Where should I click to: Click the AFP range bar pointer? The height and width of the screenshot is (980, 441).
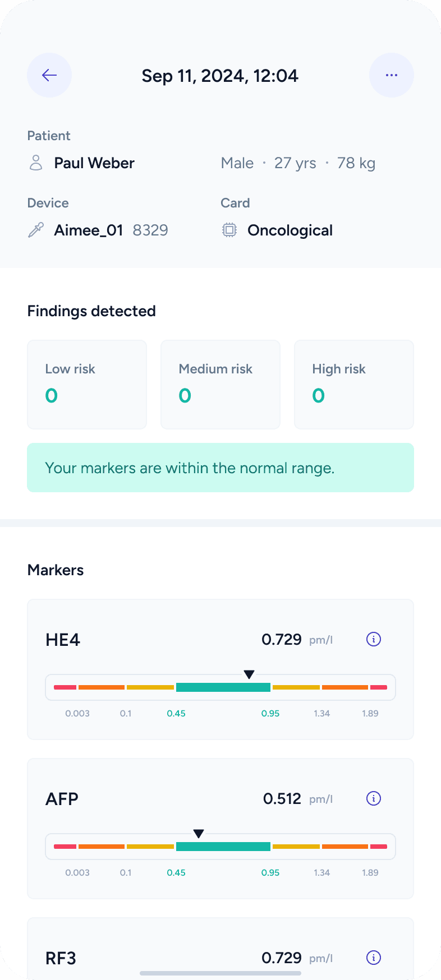[x=198, y=834]
